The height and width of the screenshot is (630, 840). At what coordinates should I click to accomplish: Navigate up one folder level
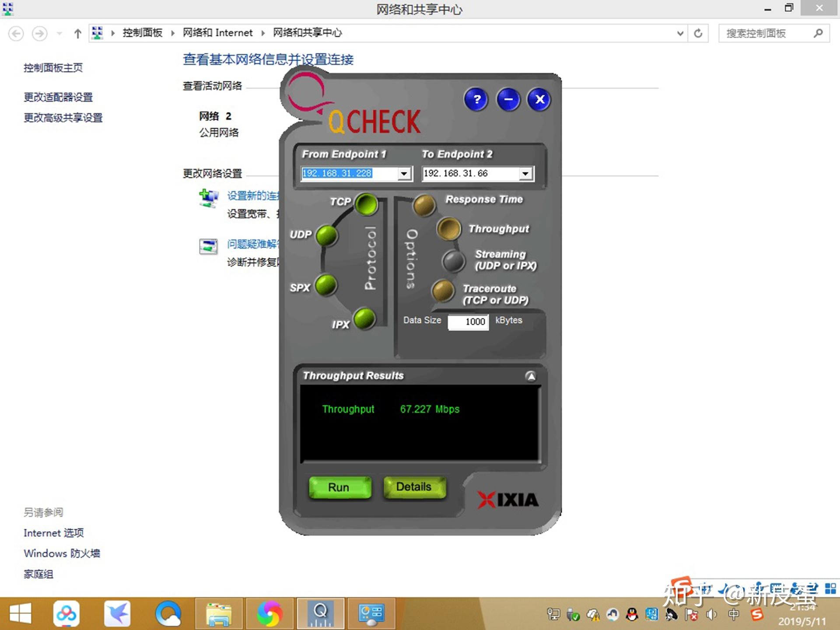(78, 33)
